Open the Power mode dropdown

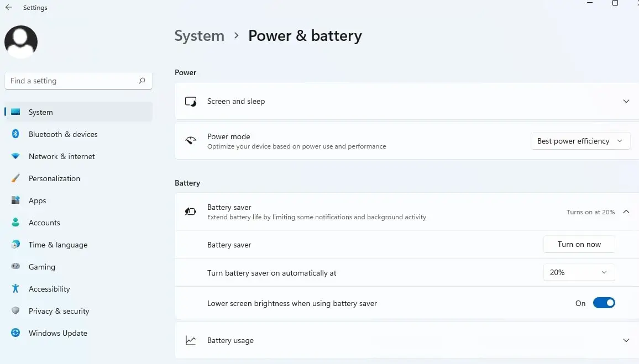(580, 141)
